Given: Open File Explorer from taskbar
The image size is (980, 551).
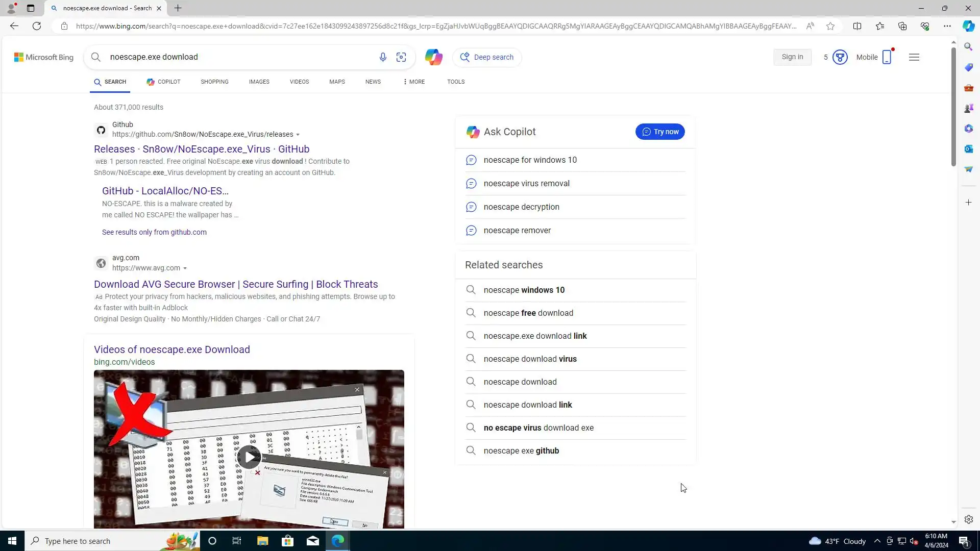Looking at the screenshot, I should pos(262,541).
